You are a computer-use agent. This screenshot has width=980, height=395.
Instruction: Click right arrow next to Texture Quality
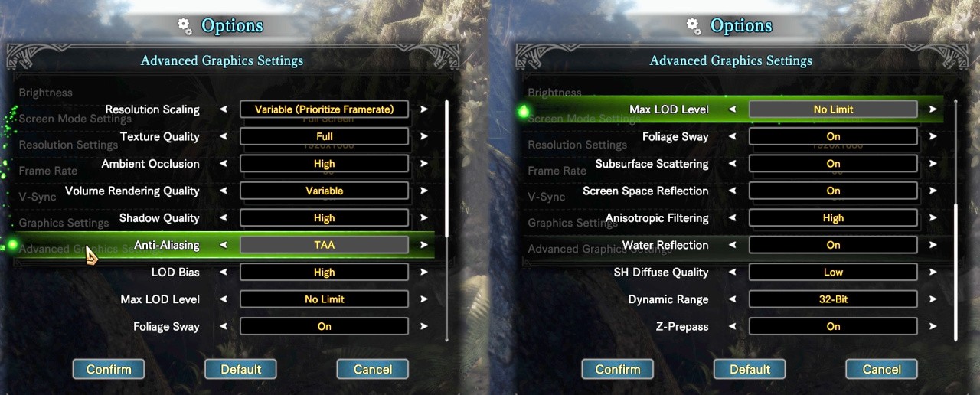click(x=424, y=137)
